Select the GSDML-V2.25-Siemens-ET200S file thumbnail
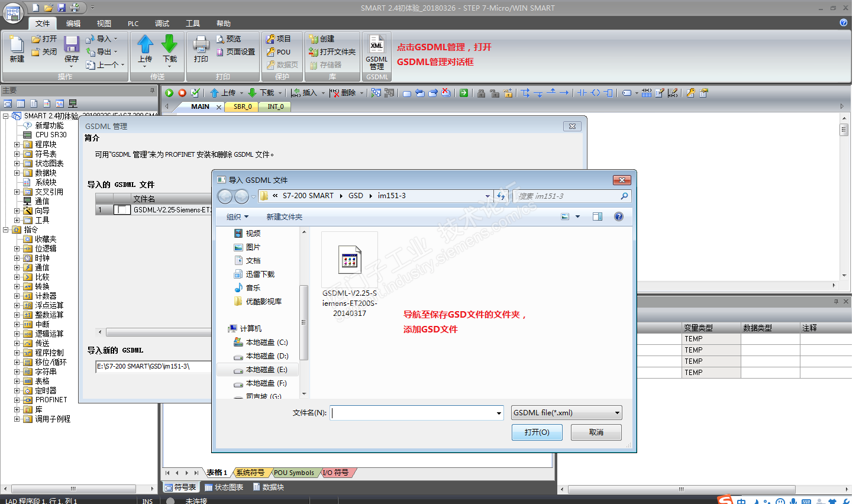Viewport: 859px width, 504px height. tap(350, 274)
